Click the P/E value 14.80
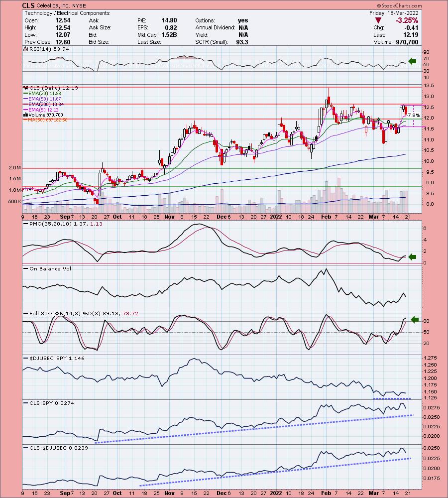This screenshot has width=448, height=498. click(169, 20)
